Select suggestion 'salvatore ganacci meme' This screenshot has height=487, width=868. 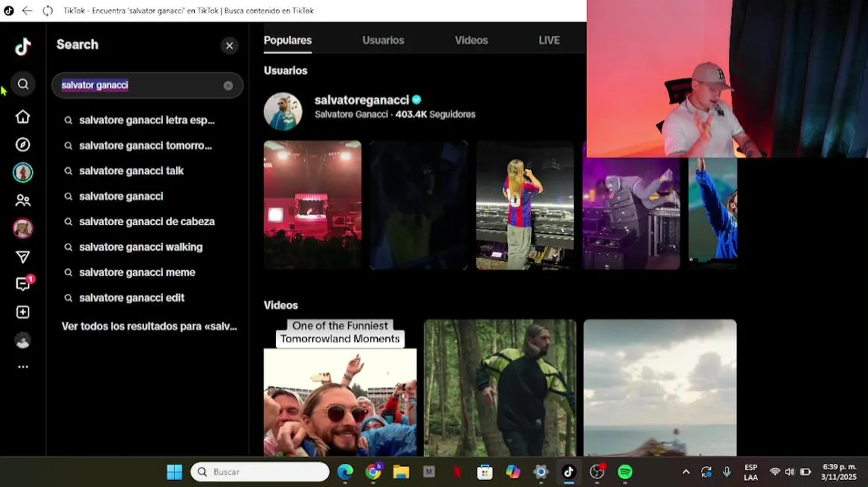point(137,273)
